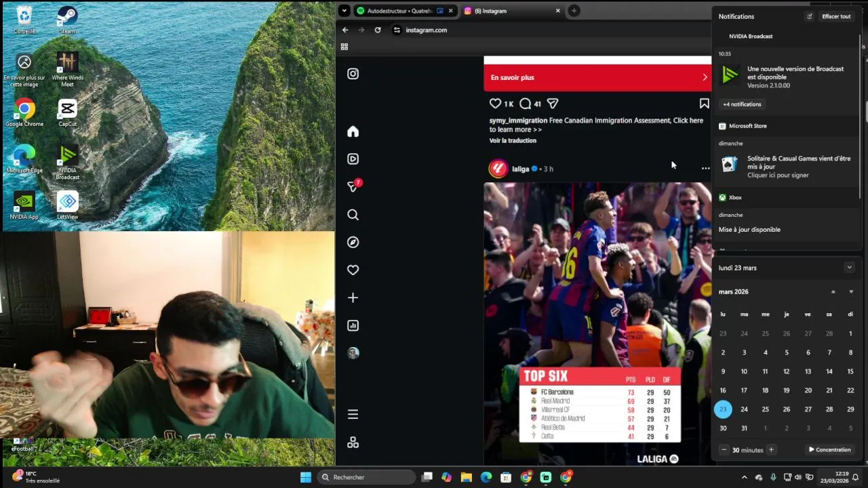Go to previous month with the up arrow
Screen dimensions: 868x488
click(833, 291)
